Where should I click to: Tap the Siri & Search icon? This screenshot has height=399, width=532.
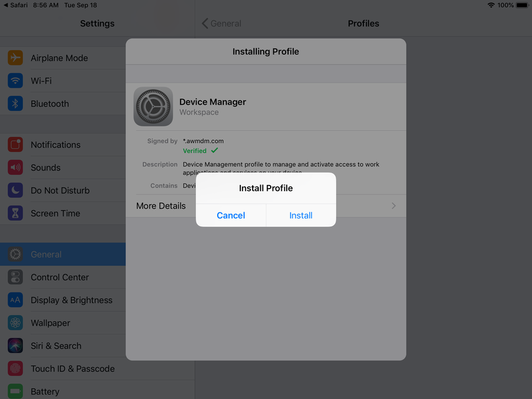pos(16,345)
